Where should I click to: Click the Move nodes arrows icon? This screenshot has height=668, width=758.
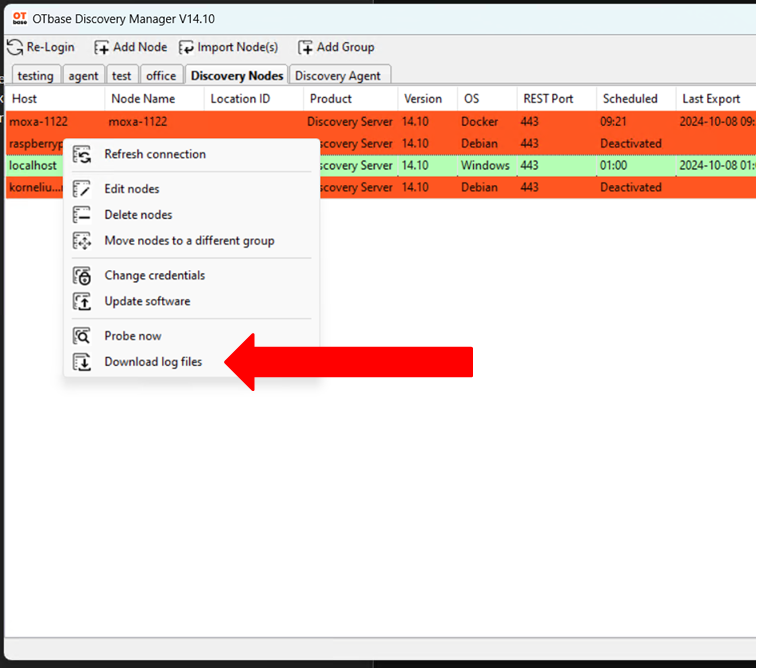click(x=82, y=241)
